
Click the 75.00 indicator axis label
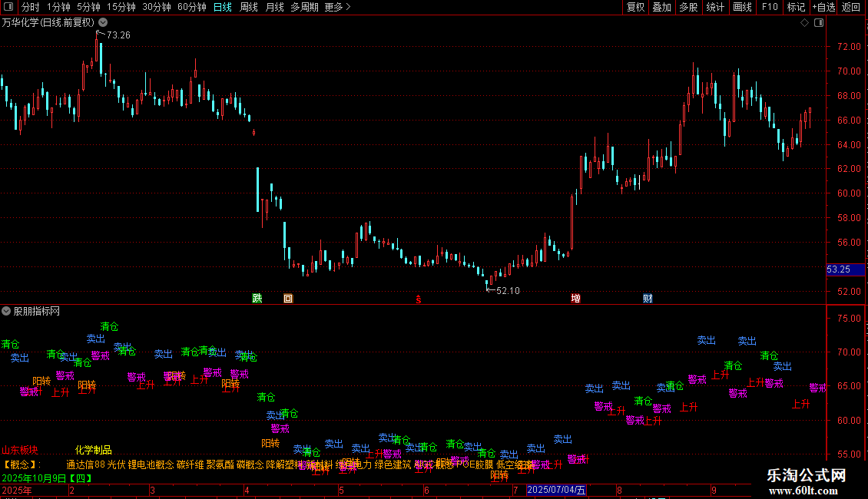(x=849, y=319)
